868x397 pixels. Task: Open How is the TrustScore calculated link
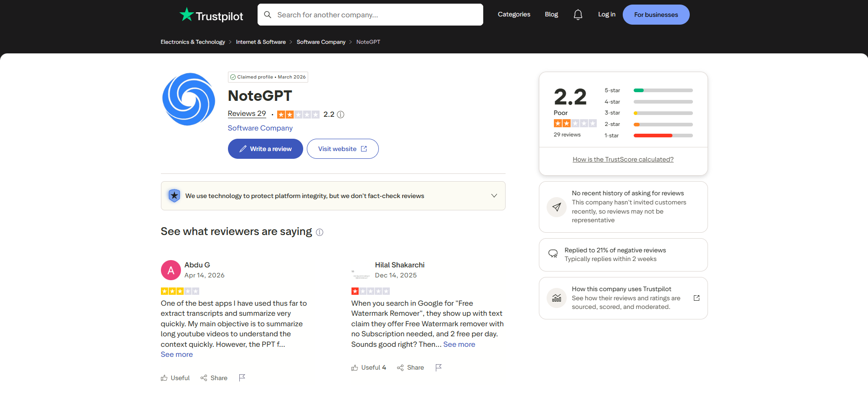tap(623, 159)
